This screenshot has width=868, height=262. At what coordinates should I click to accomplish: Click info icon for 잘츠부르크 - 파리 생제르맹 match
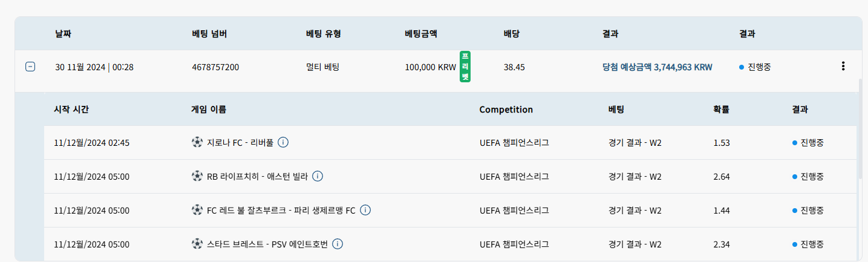pyautogui.click(x=365, y=211)
